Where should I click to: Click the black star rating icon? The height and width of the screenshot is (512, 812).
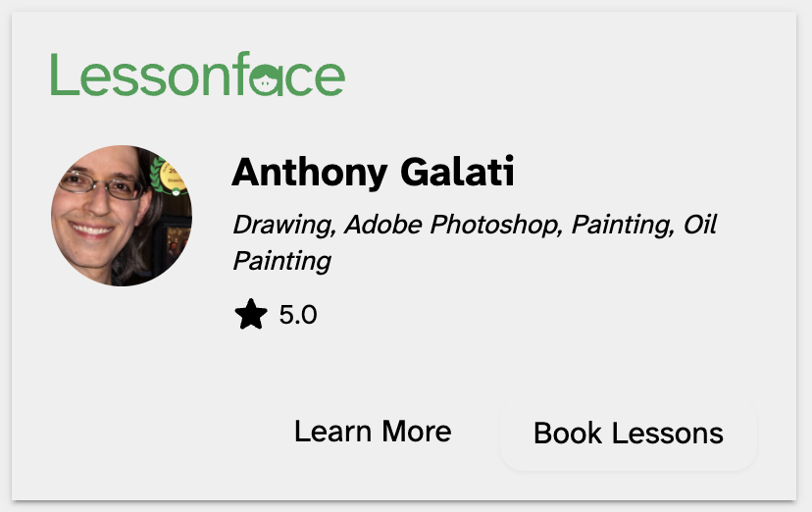click(251, 315)
